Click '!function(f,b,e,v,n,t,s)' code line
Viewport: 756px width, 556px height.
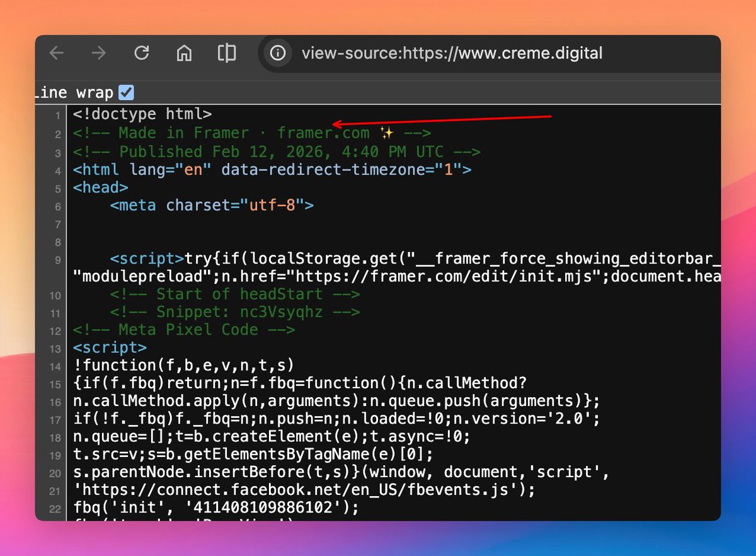coord(184,366)
